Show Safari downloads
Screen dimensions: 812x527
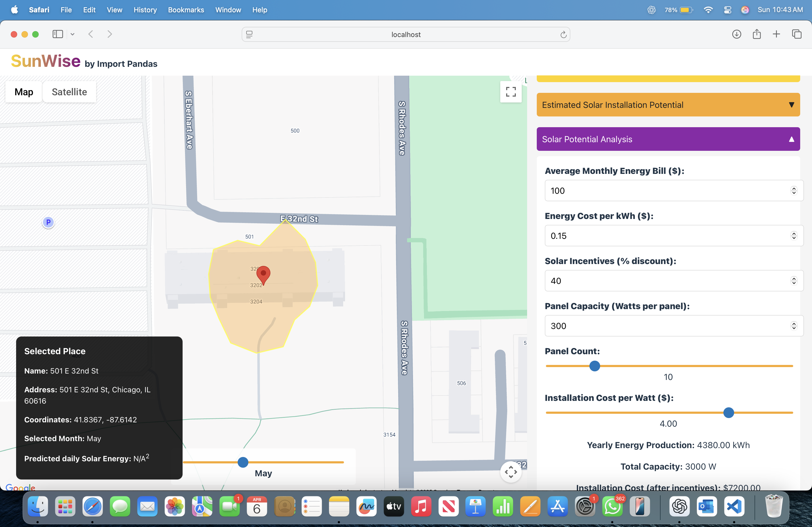[736, 34]
